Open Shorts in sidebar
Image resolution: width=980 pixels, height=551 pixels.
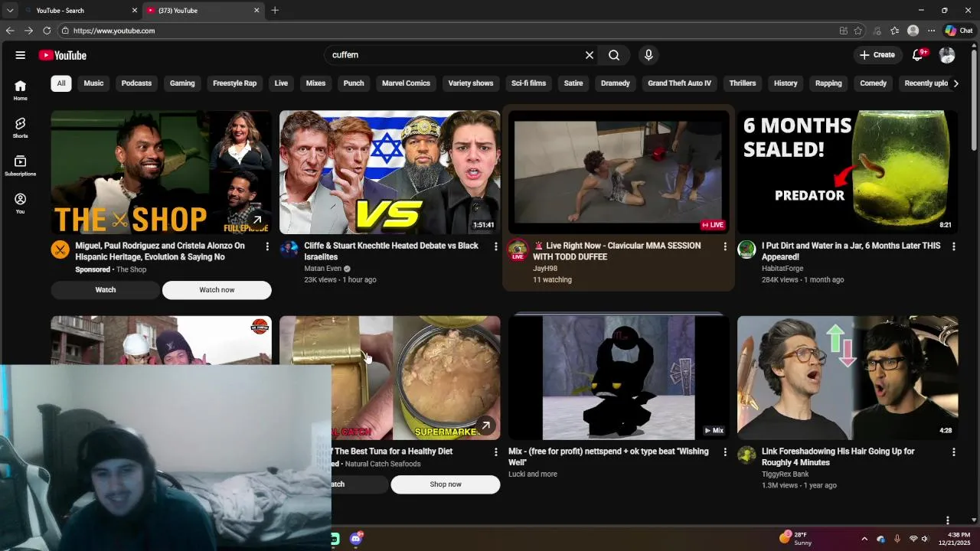[20, 128]
